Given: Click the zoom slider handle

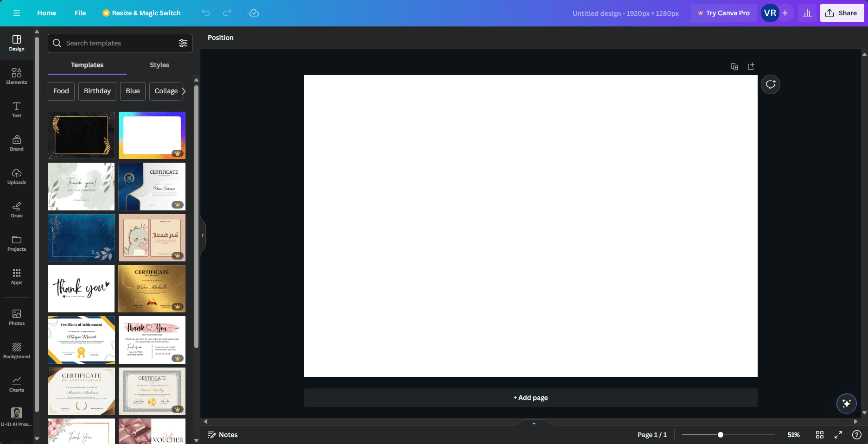Looking at the screenshot, I should (721, 435).
